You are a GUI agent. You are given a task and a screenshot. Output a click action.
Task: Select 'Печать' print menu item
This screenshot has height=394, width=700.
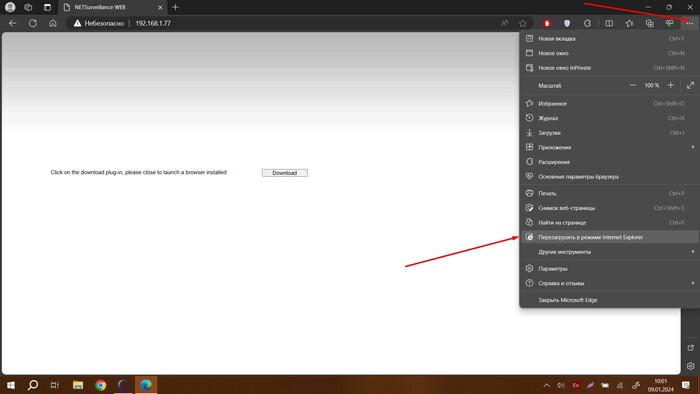click(x=609, y=193)
